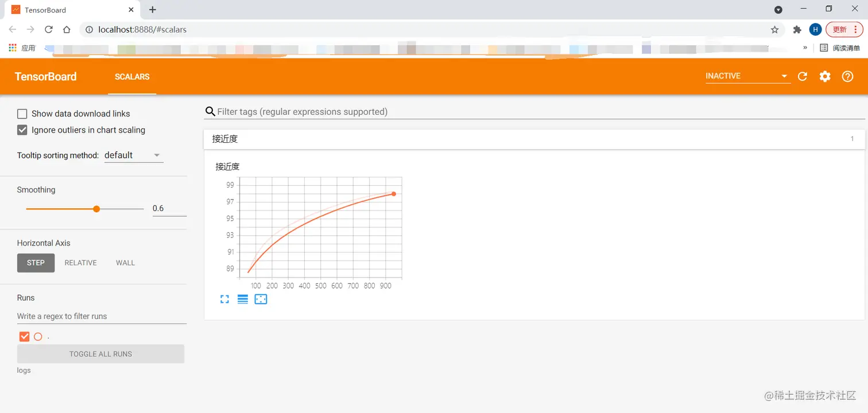
Task: Enable Show data download links
Action: click(22, 114)
